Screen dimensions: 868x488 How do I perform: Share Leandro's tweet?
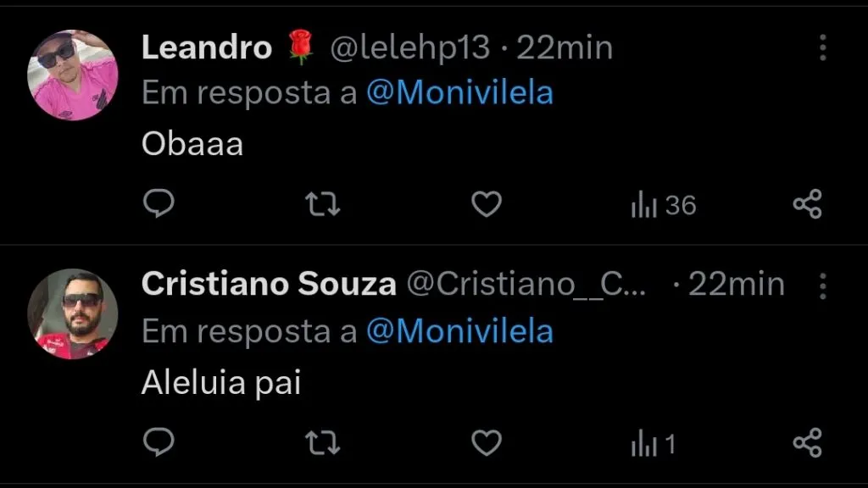(808, 203)
